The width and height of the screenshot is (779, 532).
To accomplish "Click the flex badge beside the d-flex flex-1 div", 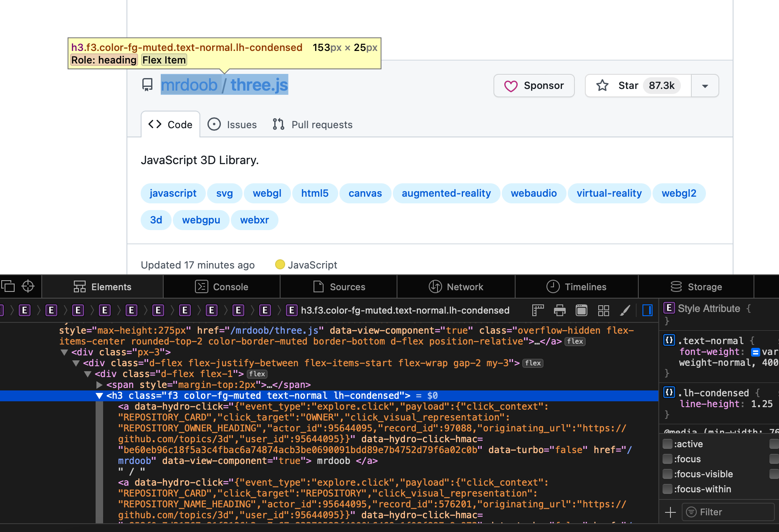I will tap(257, 374).
